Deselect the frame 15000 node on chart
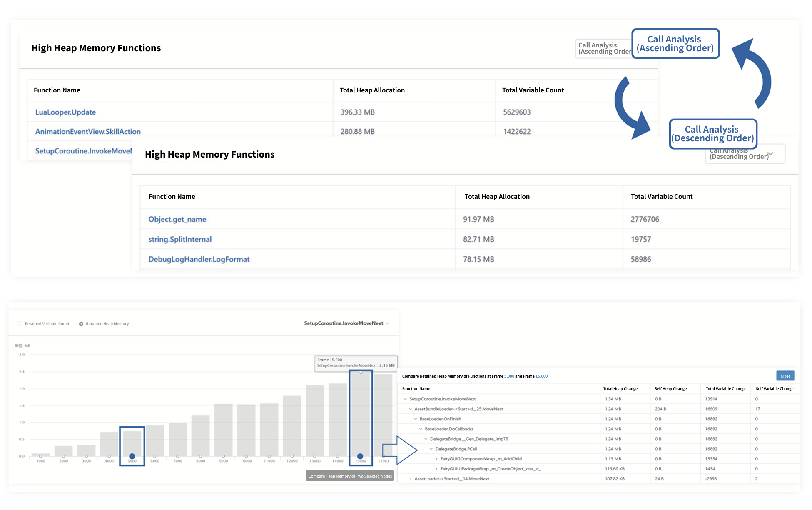This screenshot has height=510, width=812. coord(360,456)
